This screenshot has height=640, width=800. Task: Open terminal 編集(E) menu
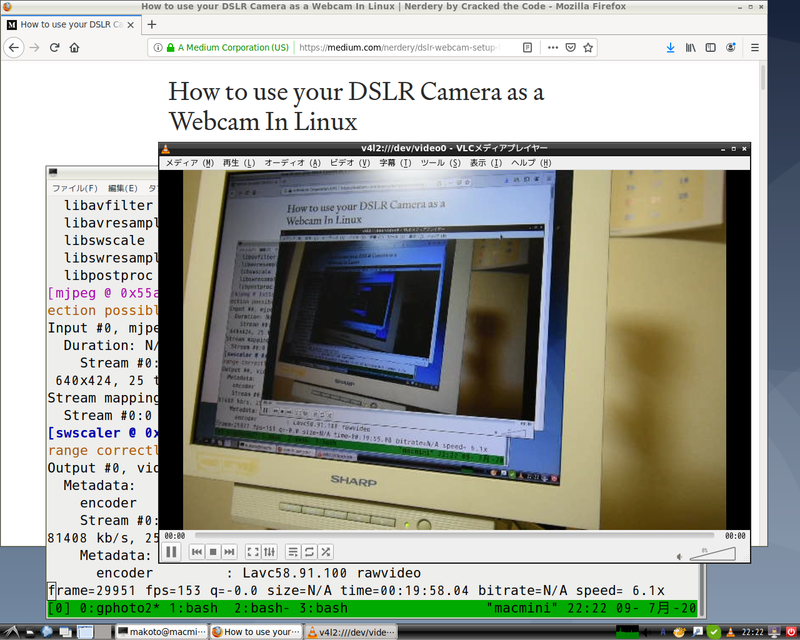123,188
